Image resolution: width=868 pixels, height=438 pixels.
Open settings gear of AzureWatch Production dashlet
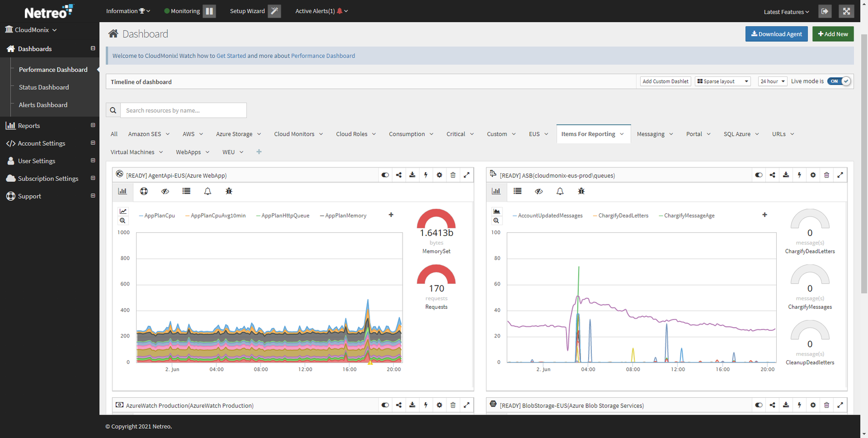[x=439, y=405]
